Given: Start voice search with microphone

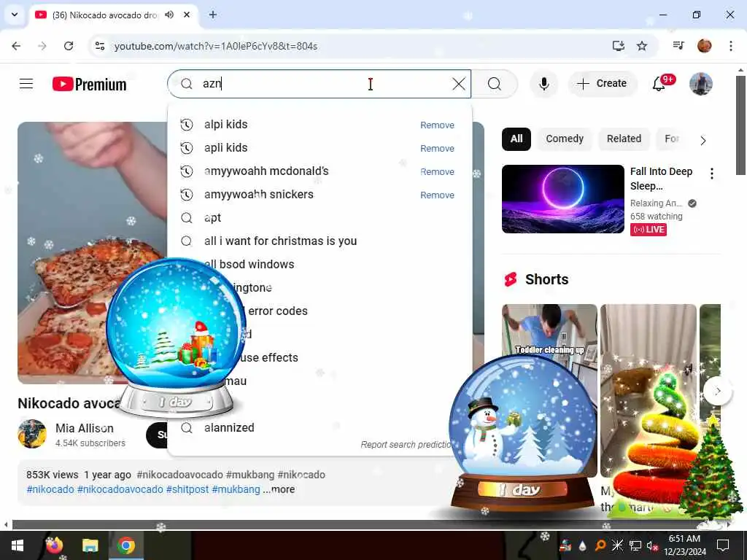Looking at the screenshot, I should (x=543, y=84).
